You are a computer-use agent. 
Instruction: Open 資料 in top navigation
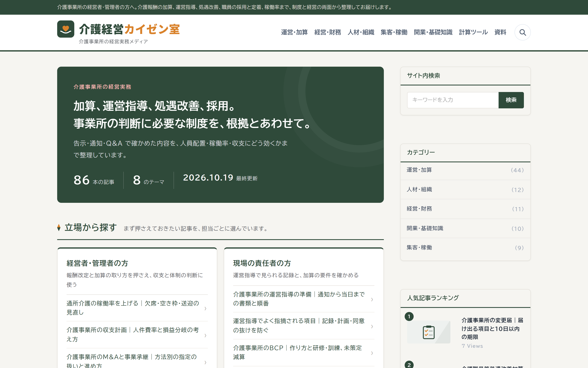[500, 32]
